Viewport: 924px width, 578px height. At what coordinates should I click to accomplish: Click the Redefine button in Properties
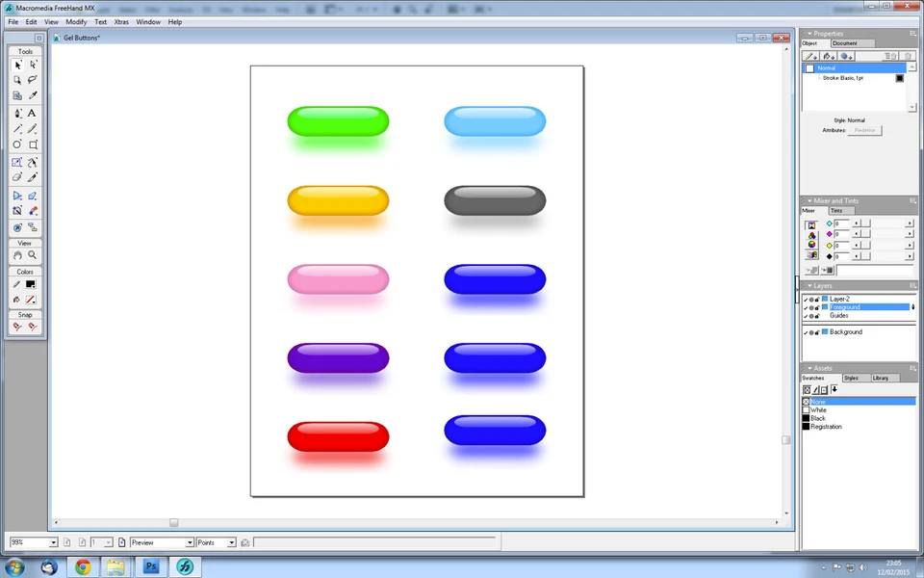click(x=864, y=130)
